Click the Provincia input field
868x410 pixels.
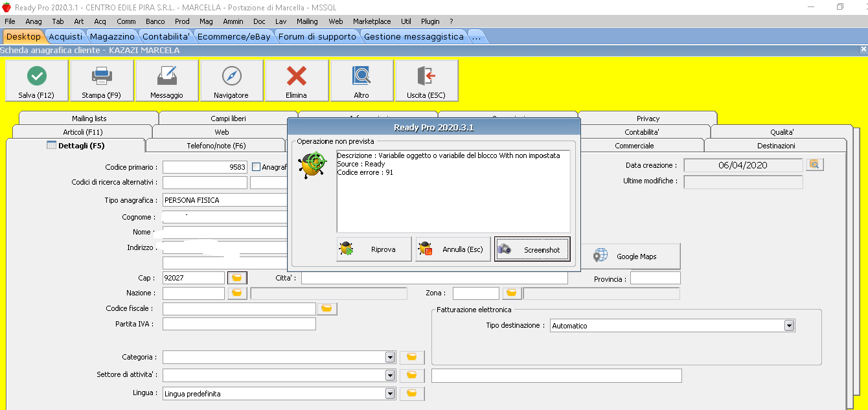(656, 278)
